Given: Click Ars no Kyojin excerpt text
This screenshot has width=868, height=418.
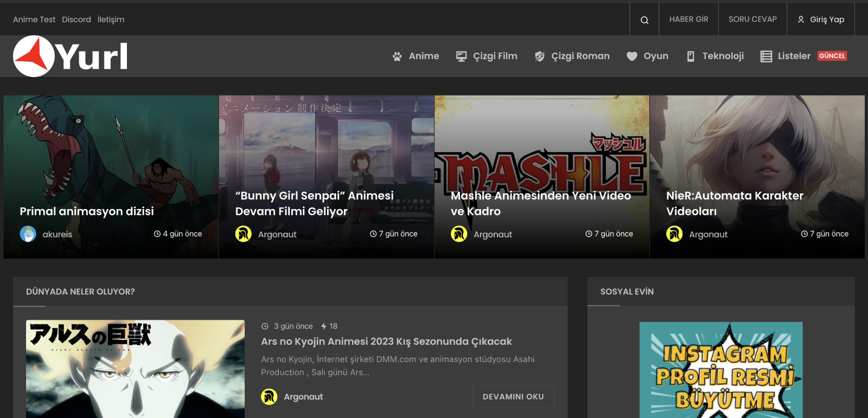Looking at the screenshot, I should pos(398,366).
